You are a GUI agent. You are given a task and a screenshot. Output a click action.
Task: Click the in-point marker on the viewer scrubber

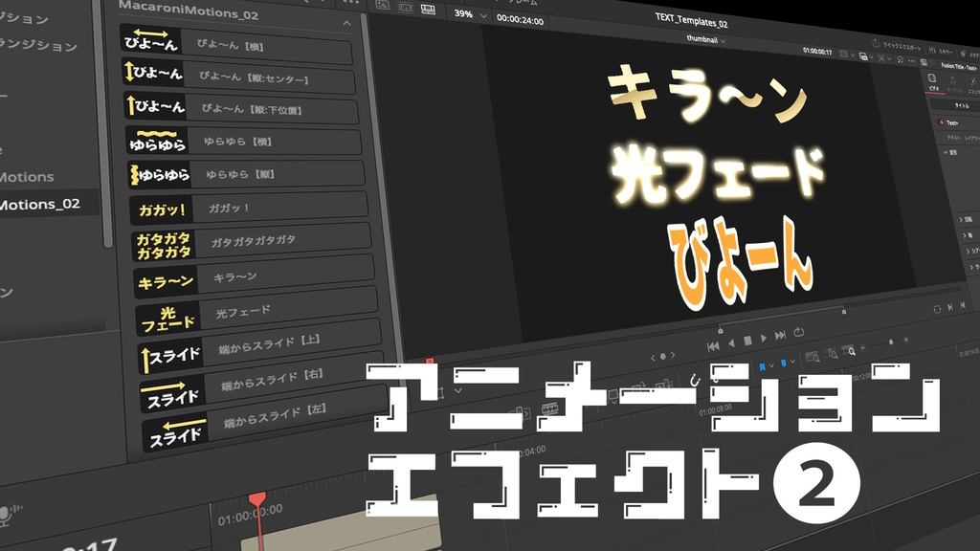721,331
